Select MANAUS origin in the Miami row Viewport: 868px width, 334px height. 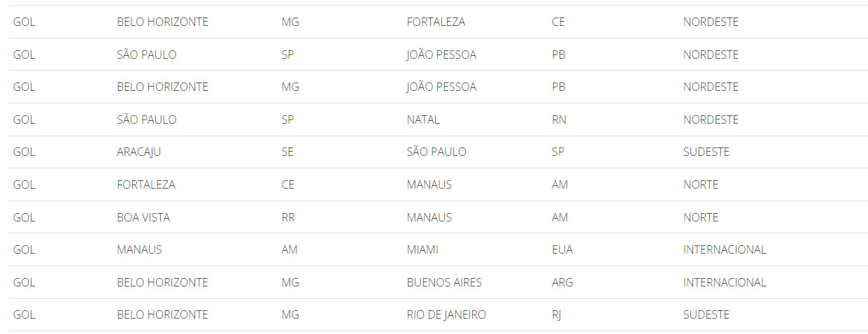click(139, 249)
